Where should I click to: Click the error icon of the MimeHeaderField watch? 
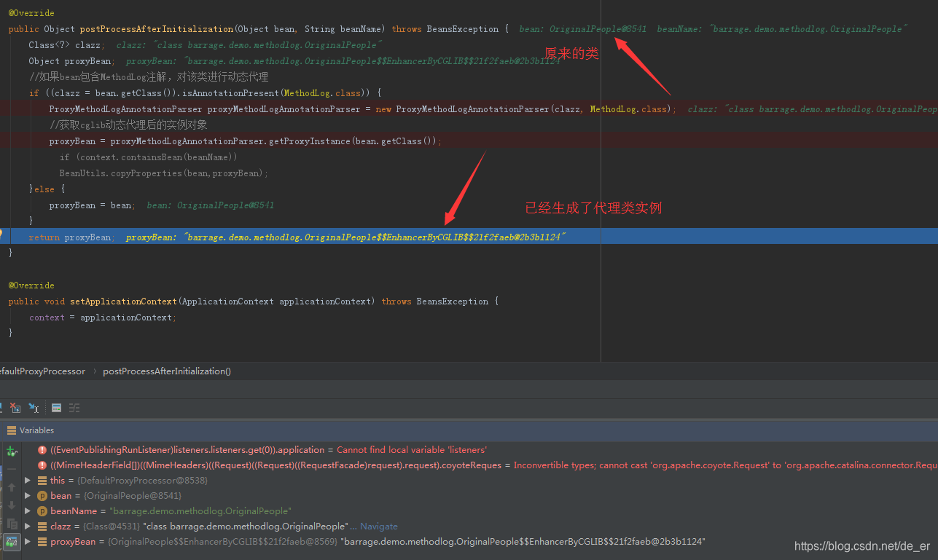coord(42,465)
